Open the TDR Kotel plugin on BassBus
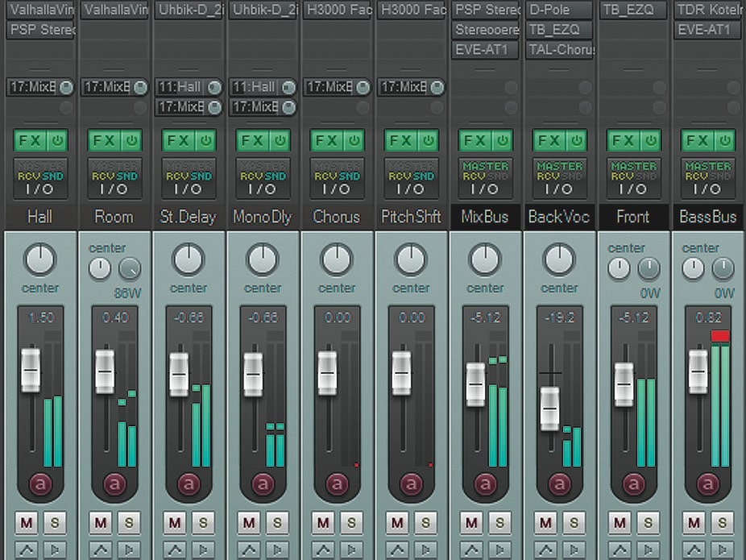 [708, 10]
